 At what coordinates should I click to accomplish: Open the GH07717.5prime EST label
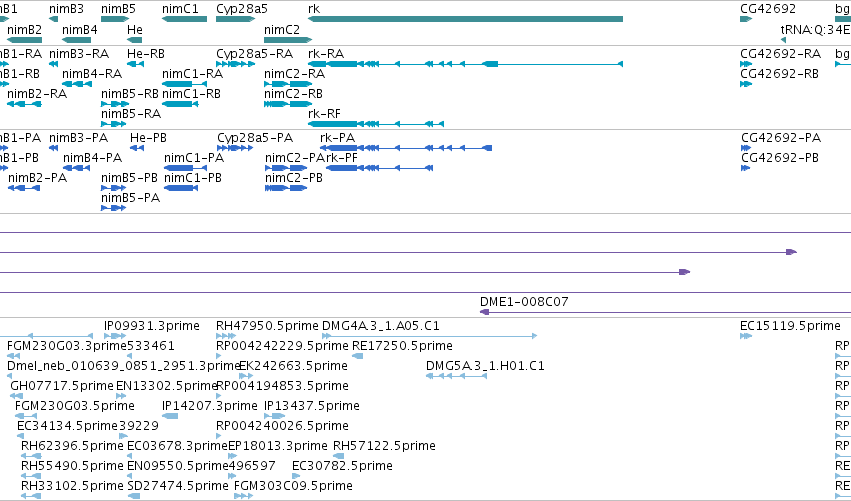pyautogui.click(x=62, y=386)
